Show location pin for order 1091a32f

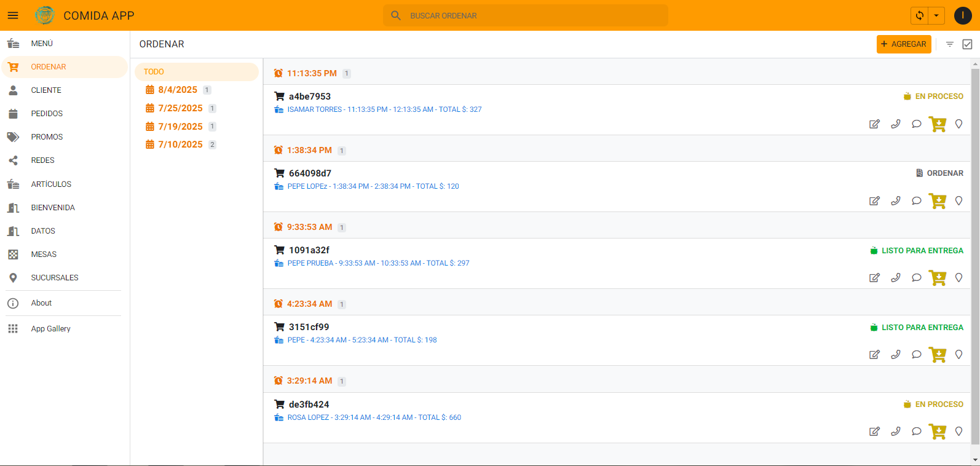pyautogui.click(x=958, y=278)
